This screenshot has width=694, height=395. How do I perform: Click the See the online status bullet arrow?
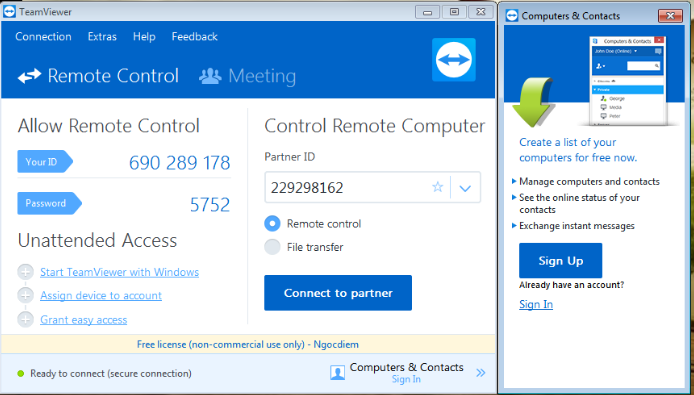[x=514, y=198]
